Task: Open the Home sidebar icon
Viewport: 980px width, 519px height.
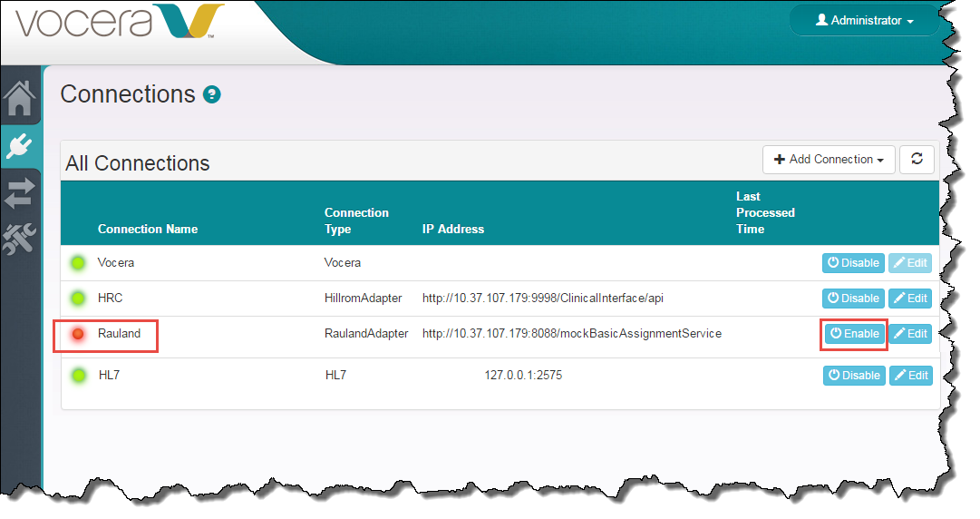Action: (x=20, y=99)
